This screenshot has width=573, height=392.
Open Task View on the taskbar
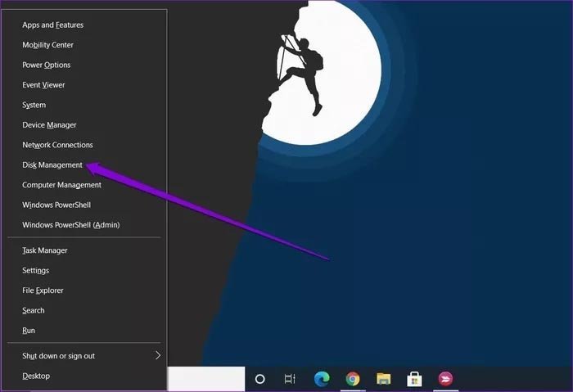[x=290, y=379]
